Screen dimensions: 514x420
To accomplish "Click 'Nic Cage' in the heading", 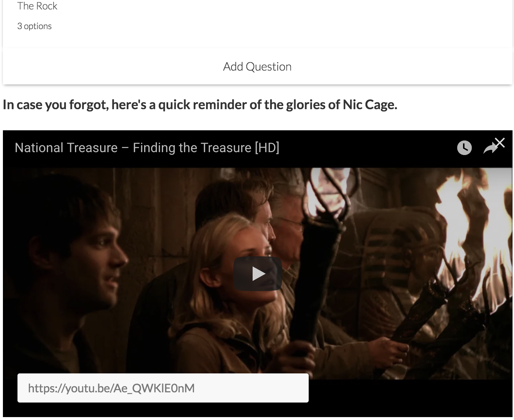I will [370, 105].
